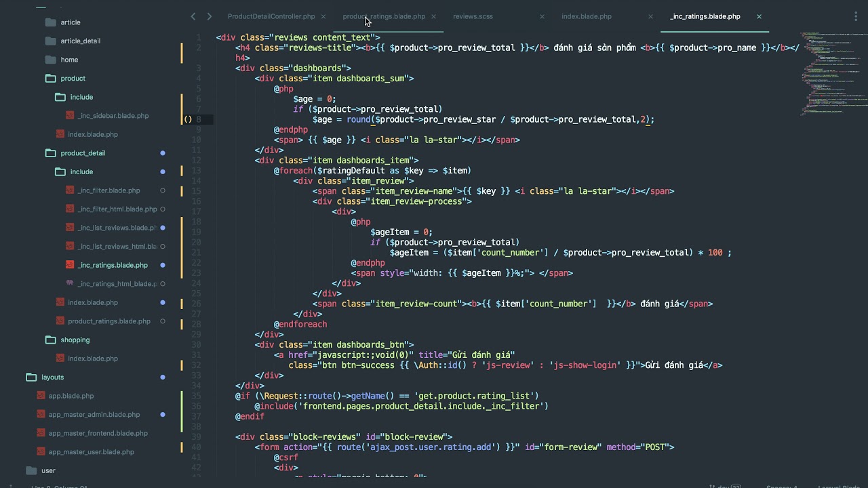This screenshot has width=868, height=488.
Task: Select the _inc_ratings.blade.php tab
Action: (x=705, y=16)
